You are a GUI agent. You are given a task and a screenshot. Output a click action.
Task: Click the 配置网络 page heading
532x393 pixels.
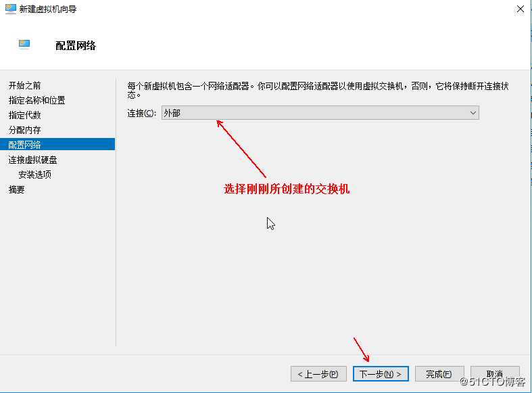pyautogui.click(x=76, y=45)
